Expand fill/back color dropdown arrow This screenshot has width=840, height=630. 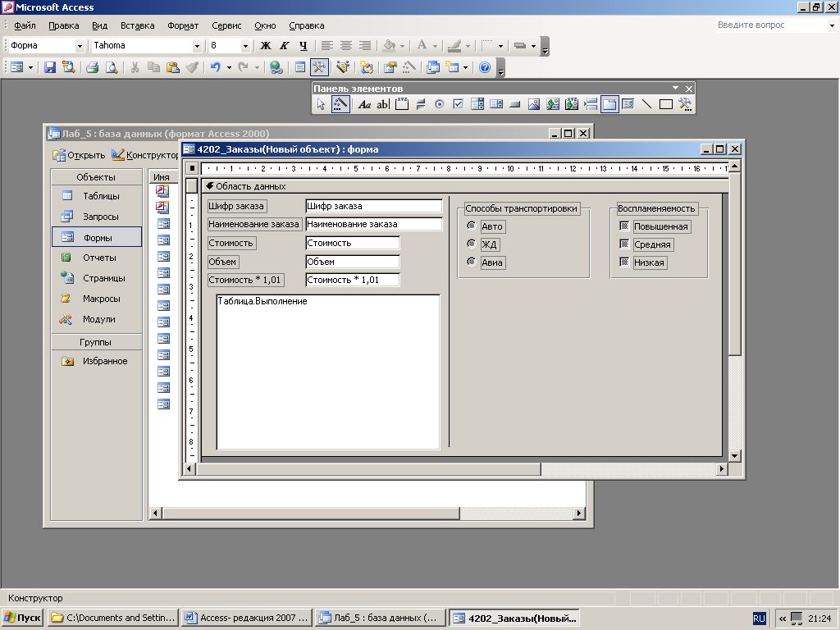click(x=402, y=46)
